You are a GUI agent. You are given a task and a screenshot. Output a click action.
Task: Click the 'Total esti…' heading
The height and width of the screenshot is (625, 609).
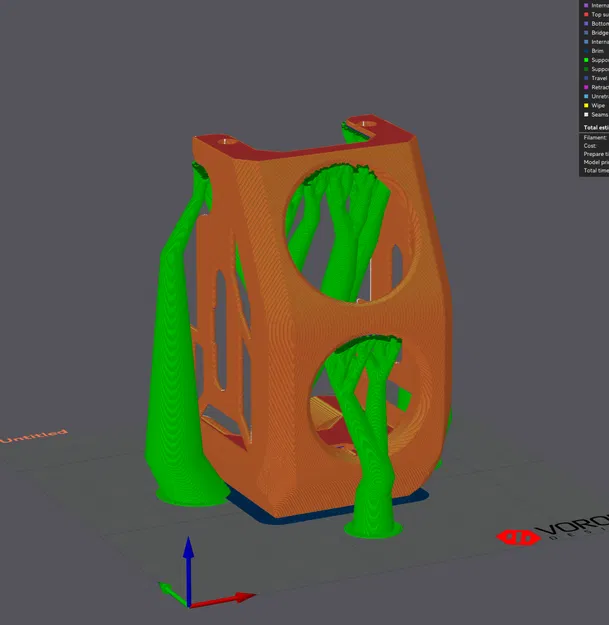coord(596,128)
